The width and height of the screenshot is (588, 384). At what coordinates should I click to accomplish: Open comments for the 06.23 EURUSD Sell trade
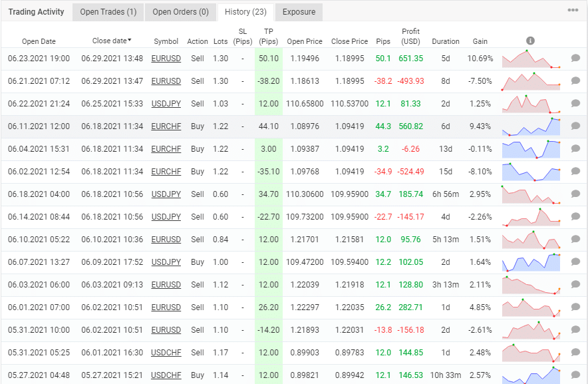click(576, 58)
